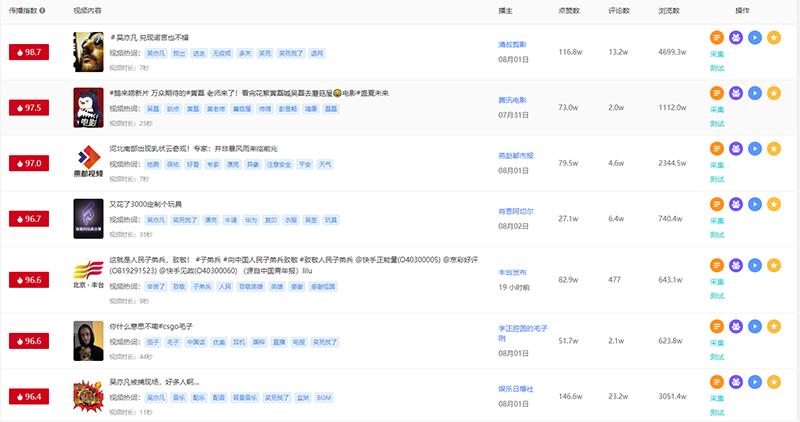Select the 天气 hot-word tag
The height and width of the screenshot is (422, 800).
(x=325, y=164)
